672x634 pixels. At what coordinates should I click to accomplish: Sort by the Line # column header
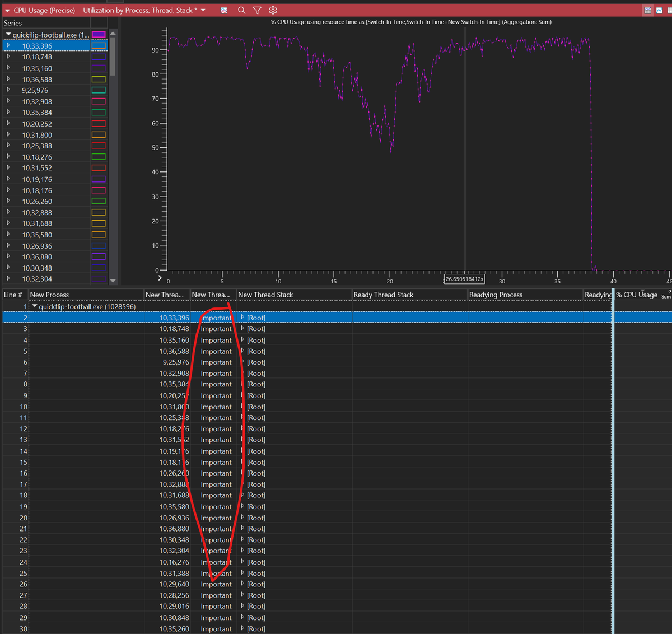[x=15, y=295]
